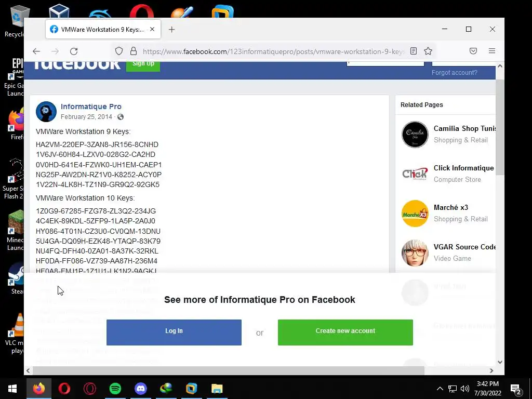Click the horizontal scrollbar left arrow
Screen dimensions: 532x399
[x=28, y=370]
